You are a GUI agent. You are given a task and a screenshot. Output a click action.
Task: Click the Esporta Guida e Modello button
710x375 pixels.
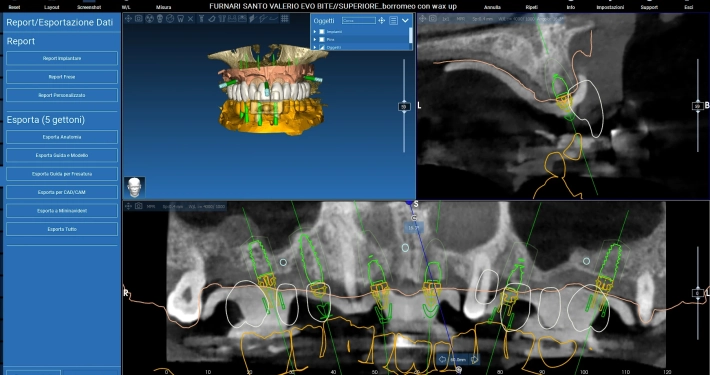62,155
